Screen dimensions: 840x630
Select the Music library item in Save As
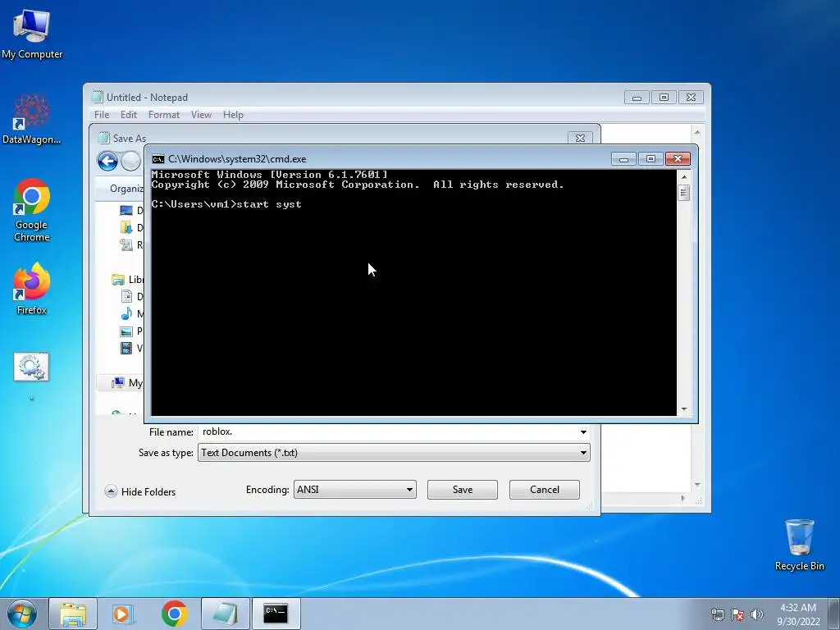(132, 314)
